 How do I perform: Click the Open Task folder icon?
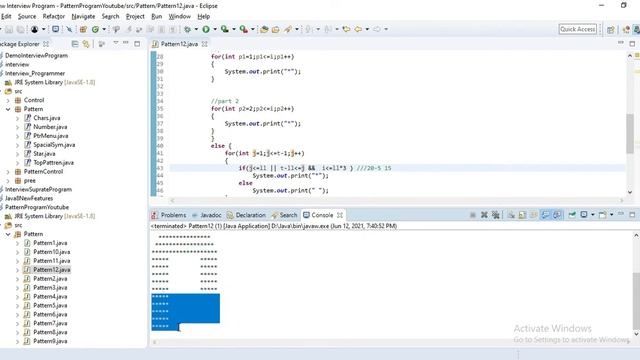click(x=276, y=29)
